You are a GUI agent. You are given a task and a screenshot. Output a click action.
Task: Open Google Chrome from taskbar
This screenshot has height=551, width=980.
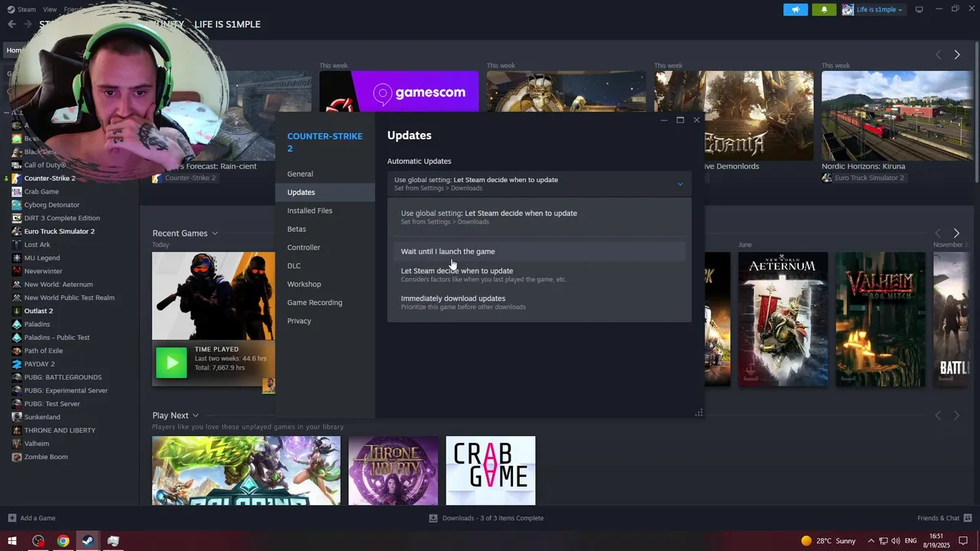click(63, 541)
